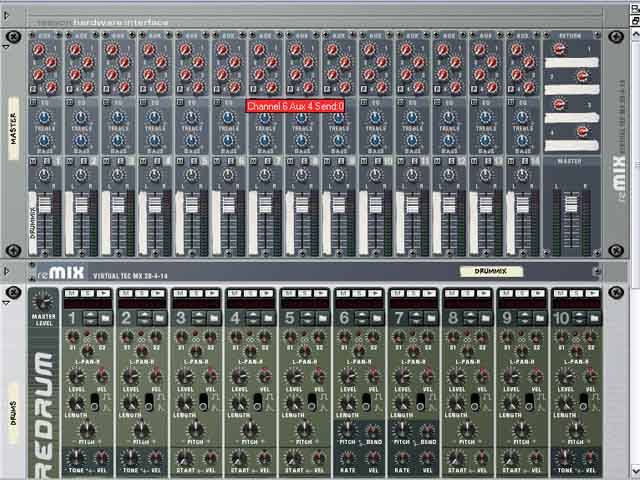Click the level fader on mixer channel 8
The width and height of the screenshot is (640, 480).
(x=302, y=204)
